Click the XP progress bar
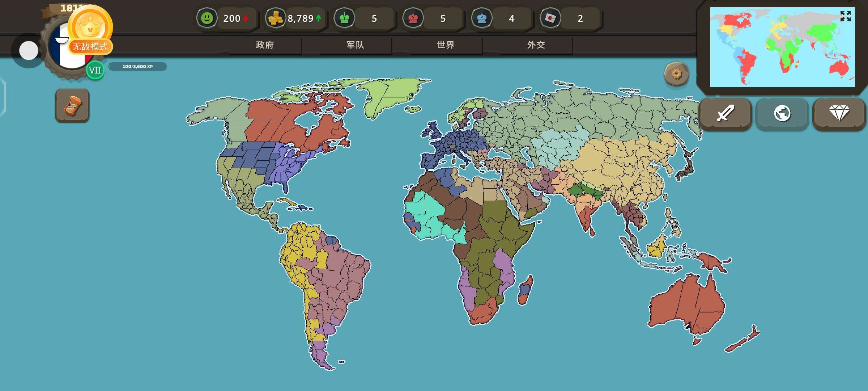 coord(137,67)
